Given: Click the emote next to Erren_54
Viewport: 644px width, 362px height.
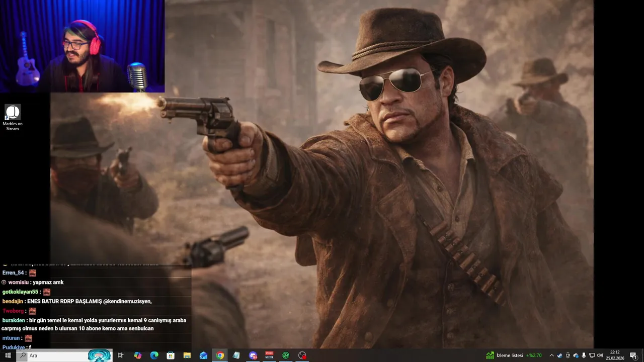Looking at the screenshot, I should click(33, 273).
